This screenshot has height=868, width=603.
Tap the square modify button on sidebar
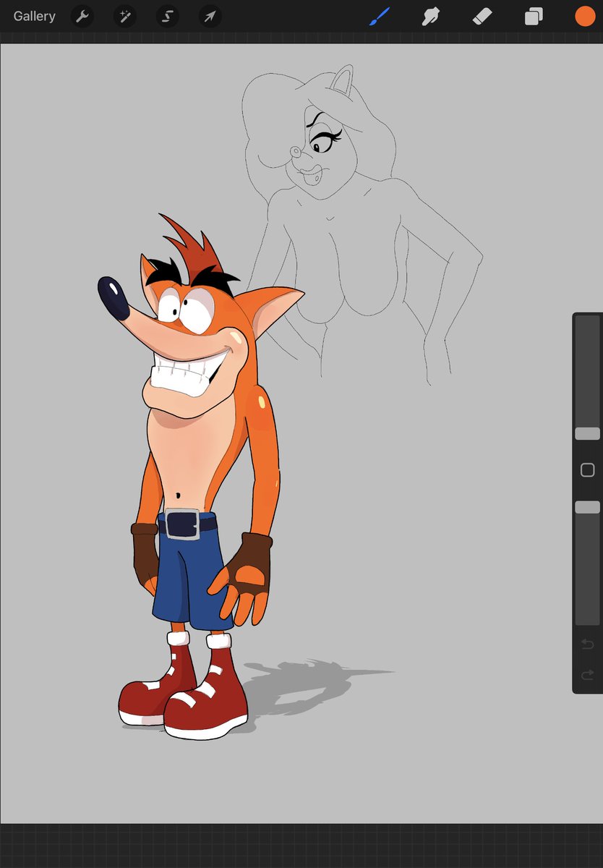coord(587,470)
